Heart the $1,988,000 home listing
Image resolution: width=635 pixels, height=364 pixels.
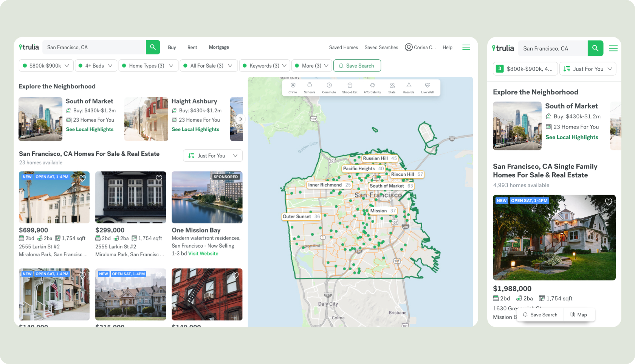608,202
